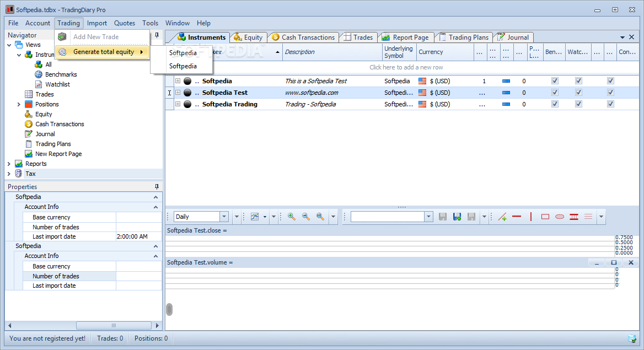Click the Navigator scrollbar right arrow
The height and width of the screenshot is (350, 644).
[x=157, y=325]
